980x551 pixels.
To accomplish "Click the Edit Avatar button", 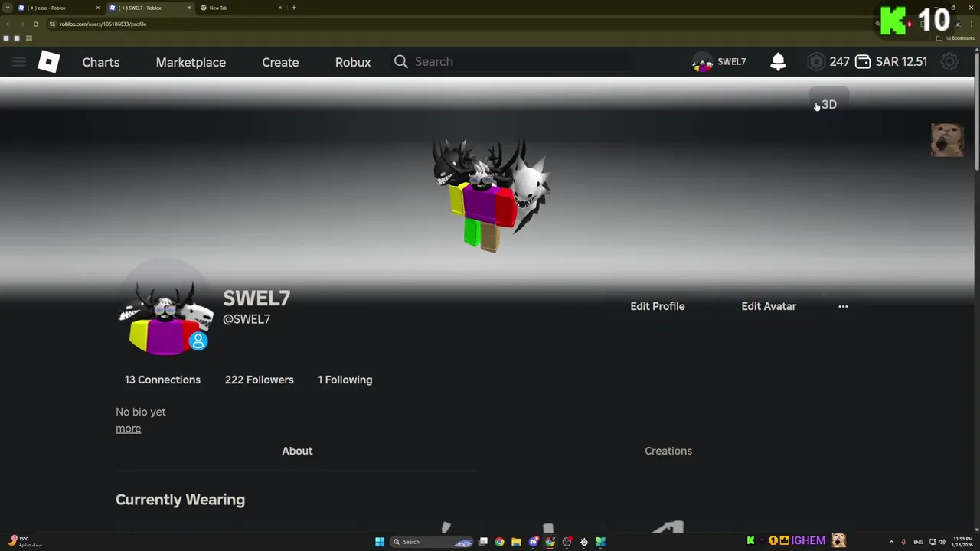I will click(x=769, y=306).
